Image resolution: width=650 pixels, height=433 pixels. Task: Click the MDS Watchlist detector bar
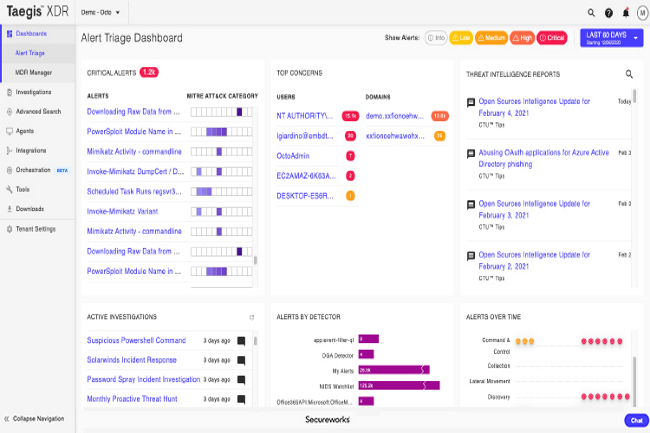click(x=399, y=386)
